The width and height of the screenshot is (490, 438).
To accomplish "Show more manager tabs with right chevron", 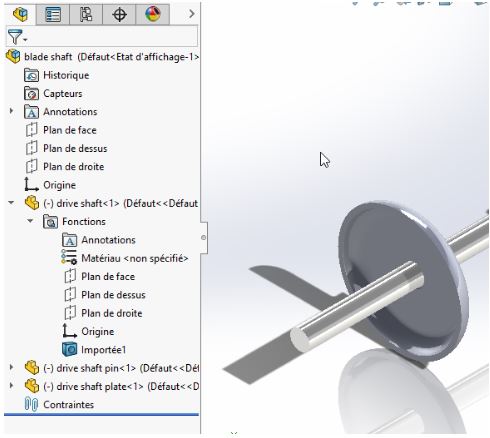I will pyautogui.click(x=191, y=14).
